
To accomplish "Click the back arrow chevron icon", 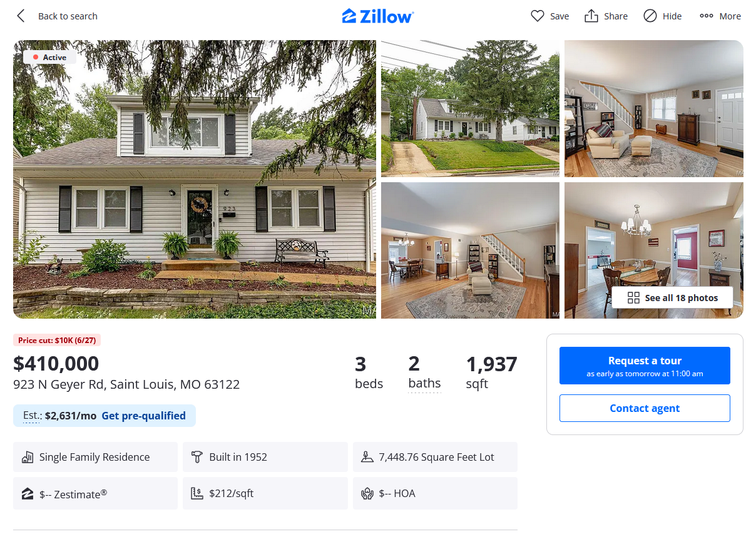I will point(21,16).
